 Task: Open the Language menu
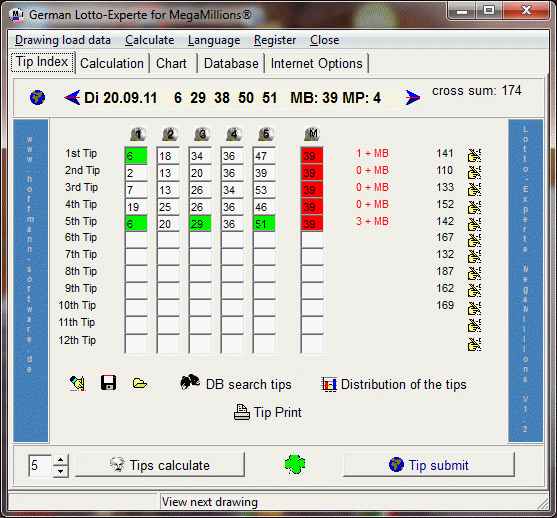click(214, 40)
